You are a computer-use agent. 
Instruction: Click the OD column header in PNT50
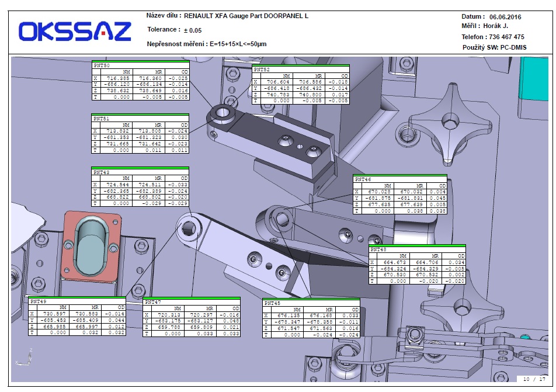(x=185, y=72)
